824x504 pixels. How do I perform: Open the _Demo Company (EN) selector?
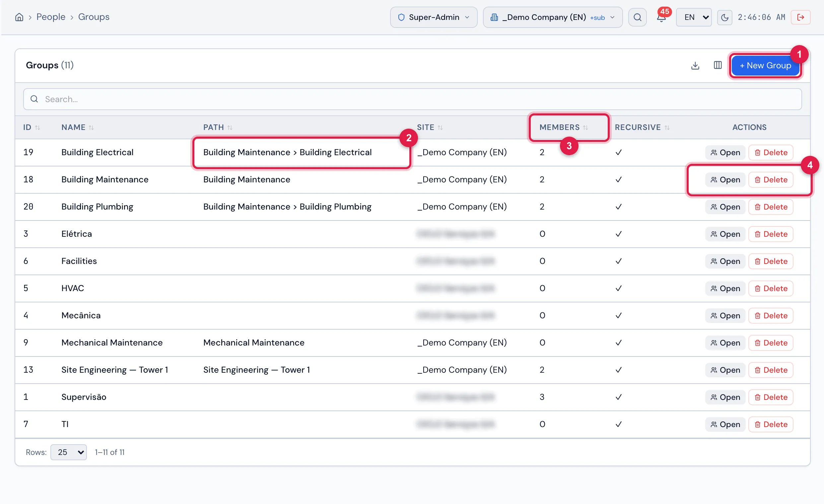552,17
